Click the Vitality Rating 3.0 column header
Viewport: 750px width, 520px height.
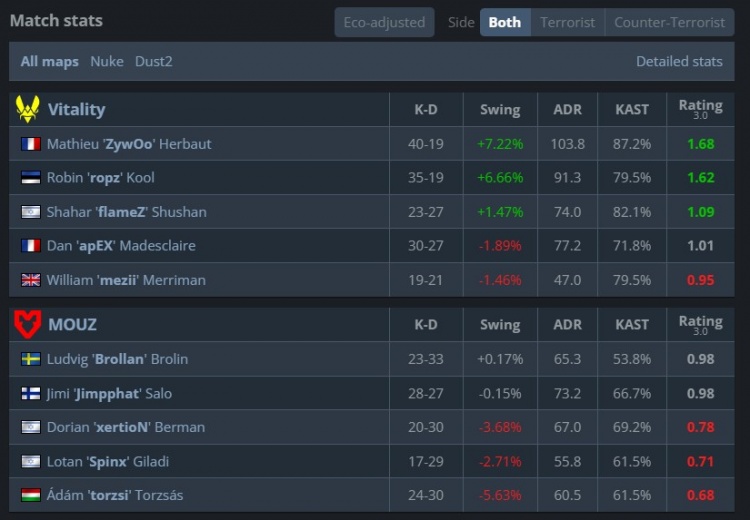(x=700, y=108)
